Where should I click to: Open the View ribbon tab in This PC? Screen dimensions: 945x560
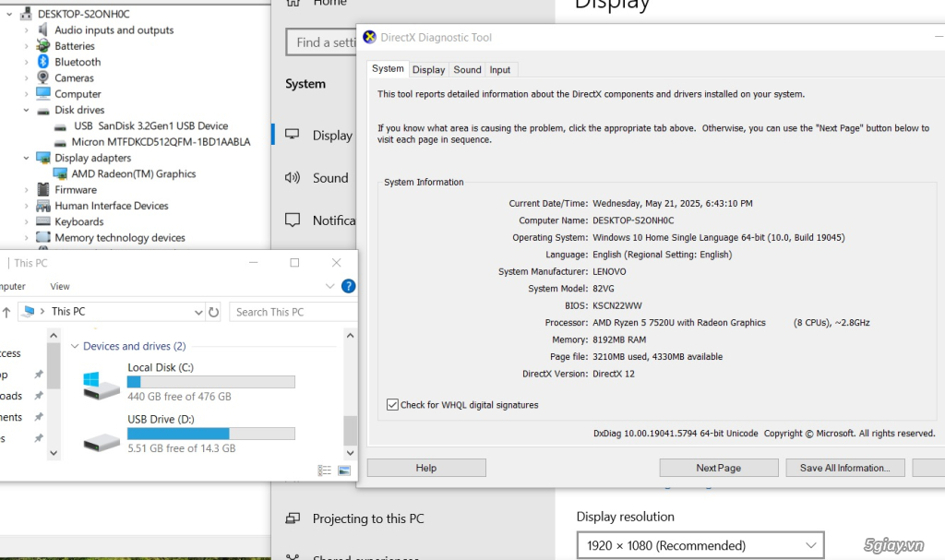click(x=60, y=286)
